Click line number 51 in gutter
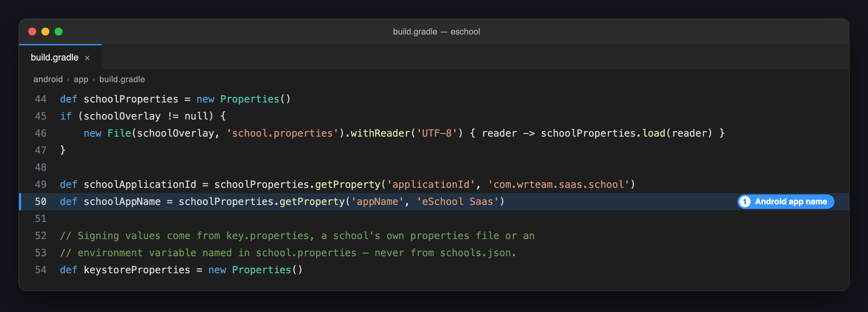The height and width of the screenshot is (312, 868). click(x=41, y=219)
